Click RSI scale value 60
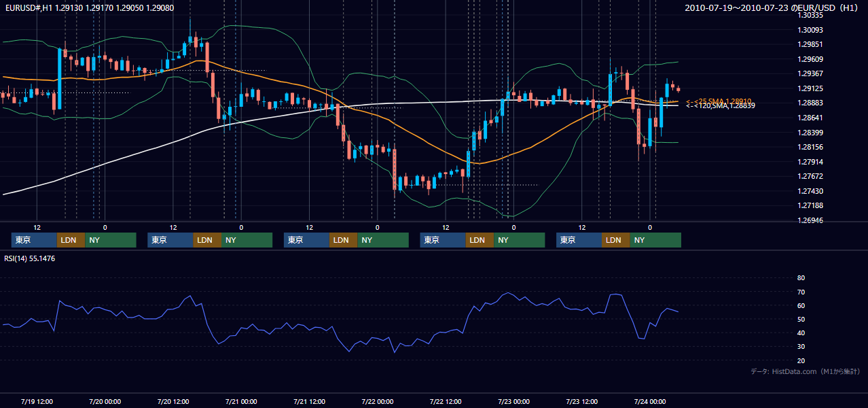The height and width of the screenshot is (408, 868). click(801, 305)
